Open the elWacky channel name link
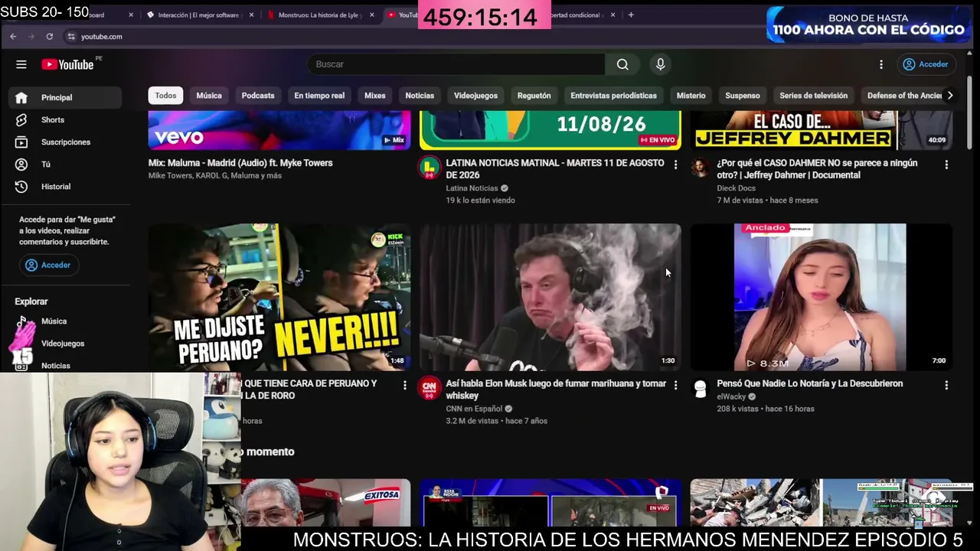The image size is (980, 551). point(733,396)
